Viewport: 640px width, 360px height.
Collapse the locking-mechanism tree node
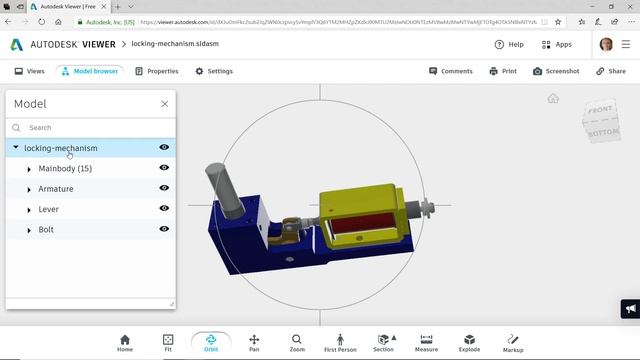[x=16, y=147]
